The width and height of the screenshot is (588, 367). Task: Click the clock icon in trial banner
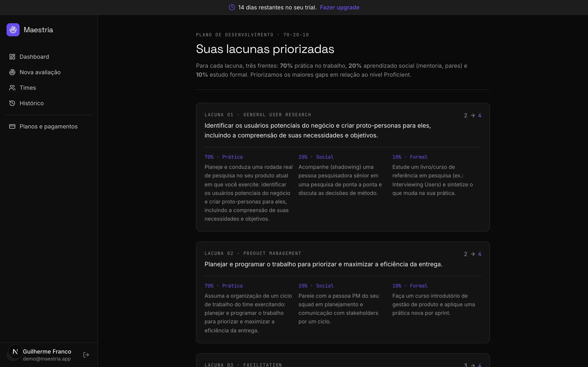pos(232,8)
